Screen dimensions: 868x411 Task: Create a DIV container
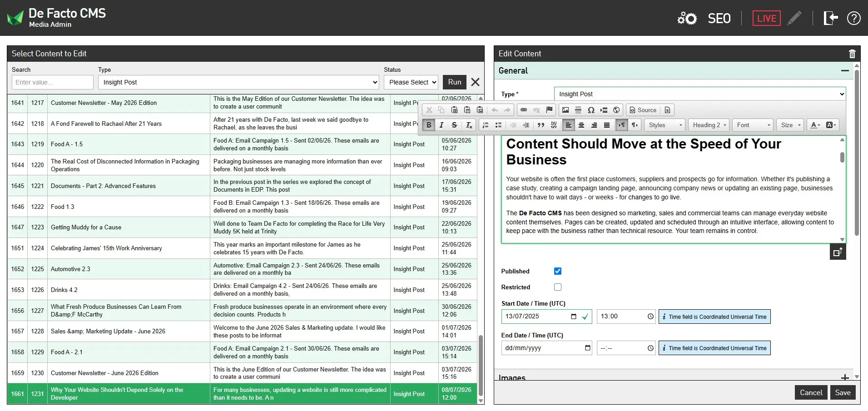(554, 125)
